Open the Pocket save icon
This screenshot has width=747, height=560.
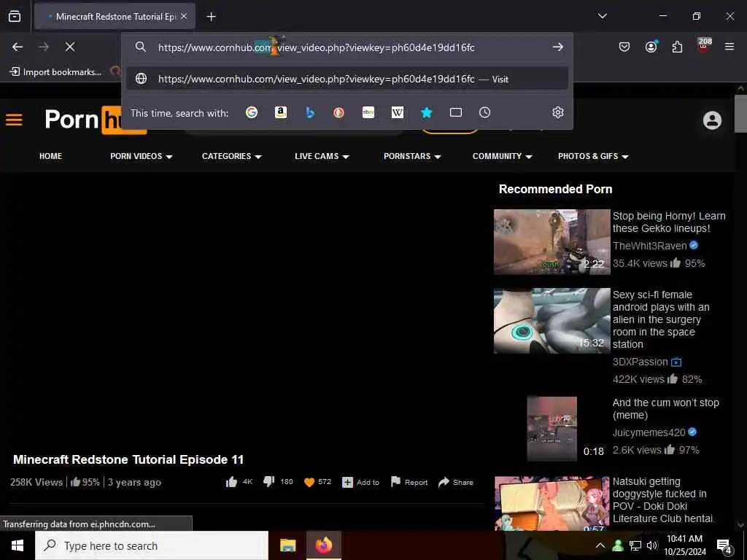(624, 47)
